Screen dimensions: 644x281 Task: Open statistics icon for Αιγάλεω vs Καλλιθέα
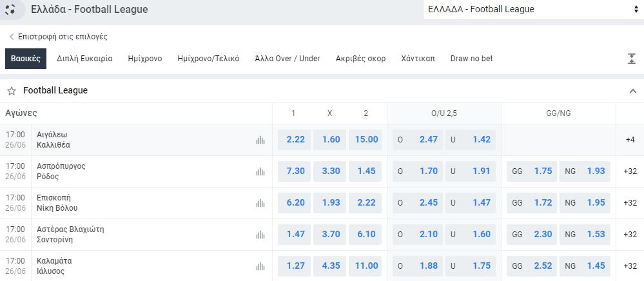(x=260, y=140)
